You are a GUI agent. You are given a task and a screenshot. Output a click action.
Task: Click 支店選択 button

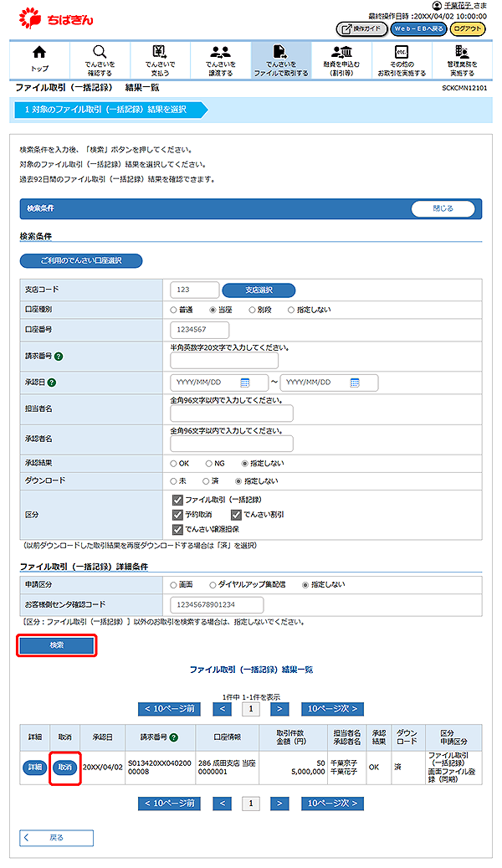(x=259, y=290)
